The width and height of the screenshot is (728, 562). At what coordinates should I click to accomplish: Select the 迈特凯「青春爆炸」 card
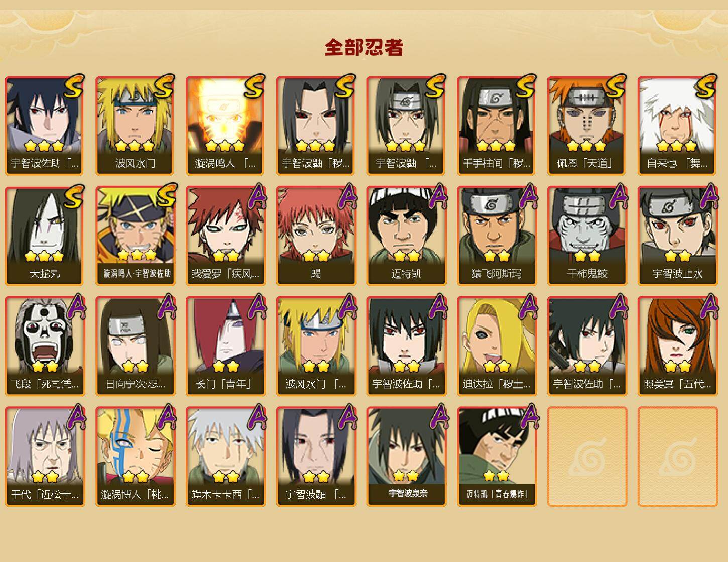coord(497,457)
